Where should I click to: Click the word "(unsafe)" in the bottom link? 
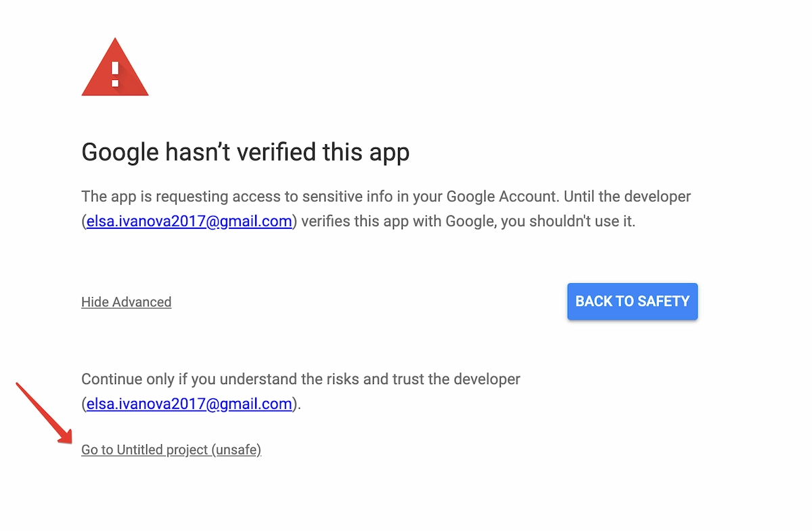[236, 450]
